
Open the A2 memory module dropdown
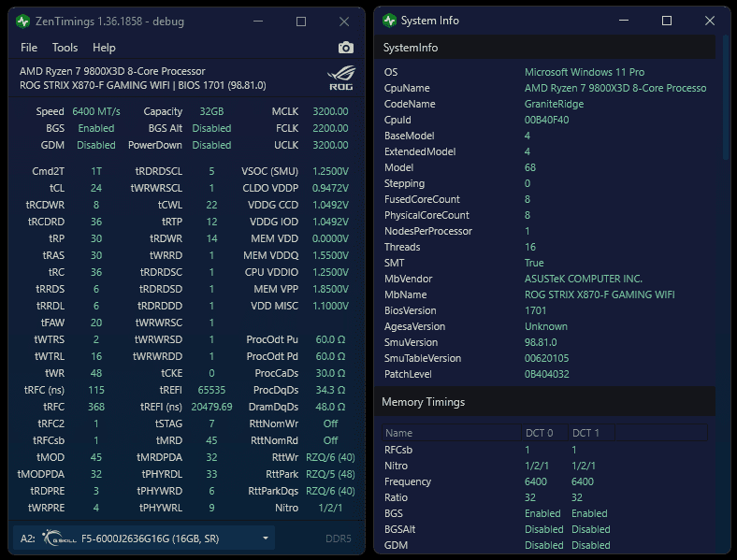tap(144, 538)
